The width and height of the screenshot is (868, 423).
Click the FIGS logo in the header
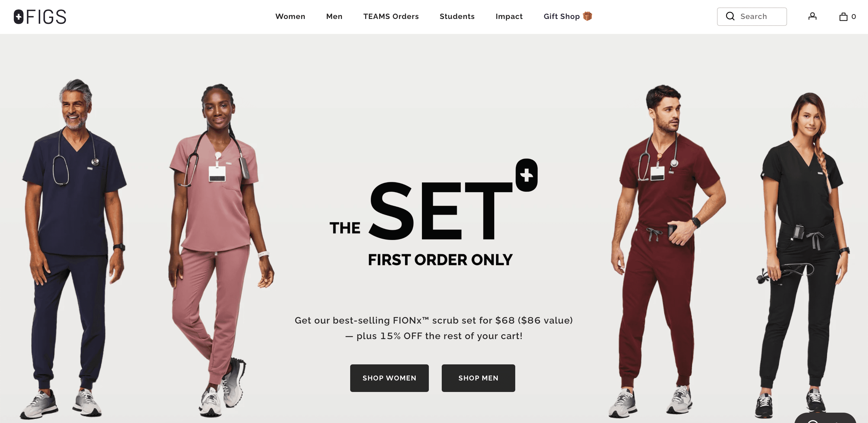(x=40, y=17)
